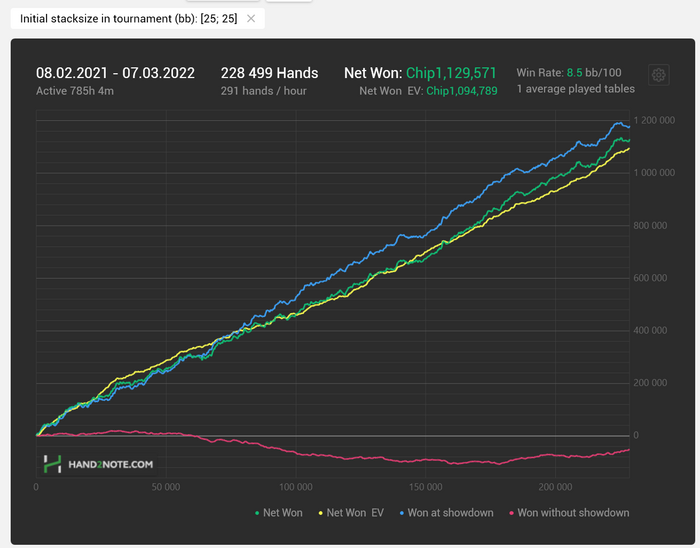The width and height of the screenshot is (700, 548).
Task: Click the 200 000 x-axis label
Action: [x=555, y=487]
